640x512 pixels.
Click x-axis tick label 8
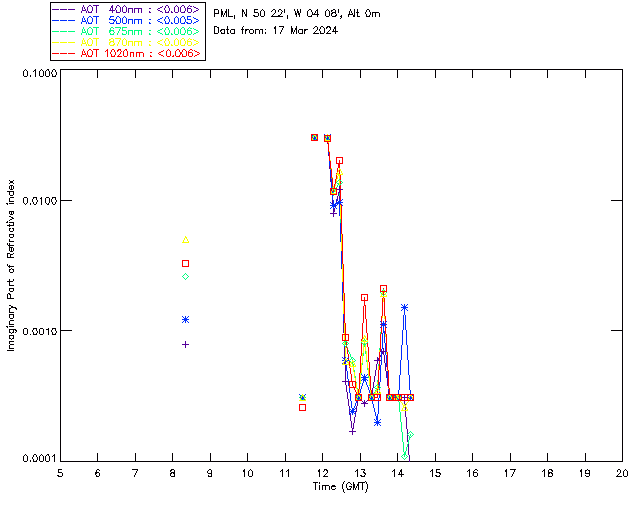[x=173, y=473]
